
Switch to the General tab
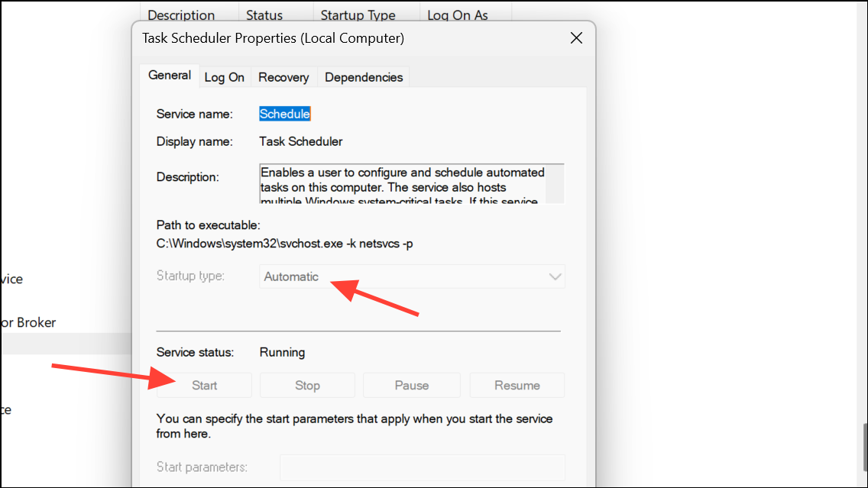169,75
